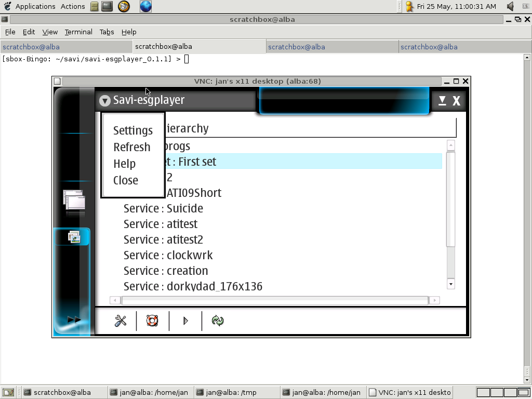Click the volume speaker icon
This screenshot has height=399, width=532.
point(510,6)
